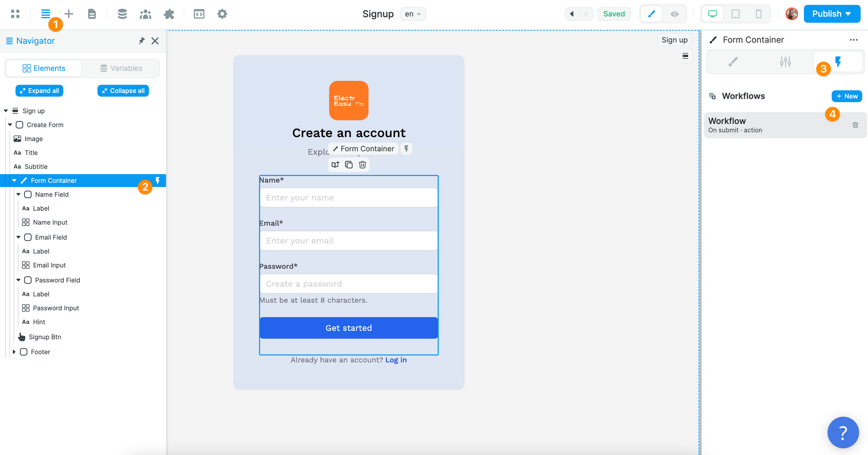This screenshot has width=868, height=455.
Task: Collapse the Name Field tree node
Action: click(x=18, y=195)
